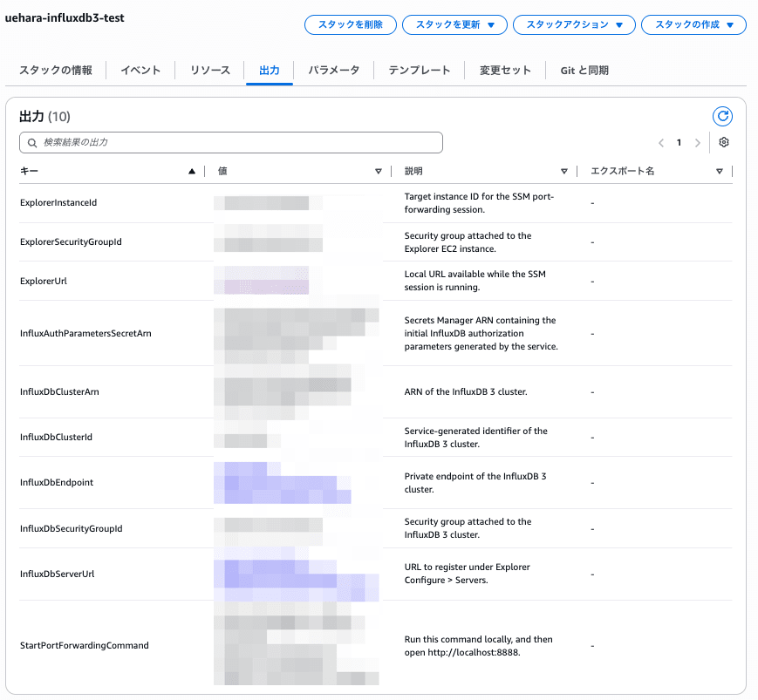Click the InfluxDbServerUrl key
Screen dimensions: 758x700
tap(57, 574)
